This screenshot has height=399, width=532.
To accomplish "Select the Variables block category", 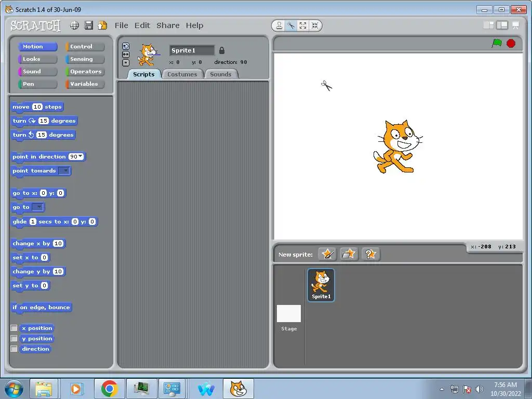I will click(x=85, y=84).
